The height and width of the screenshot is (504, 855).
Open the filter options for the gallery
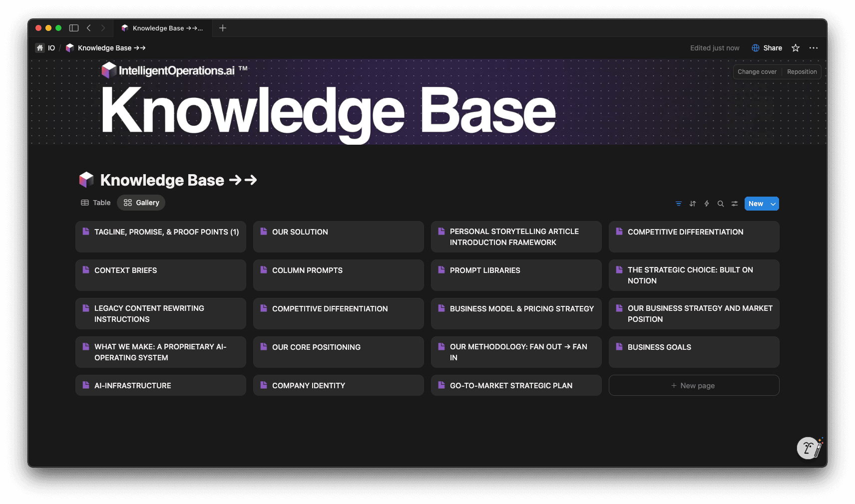click(x=678, y=203)
